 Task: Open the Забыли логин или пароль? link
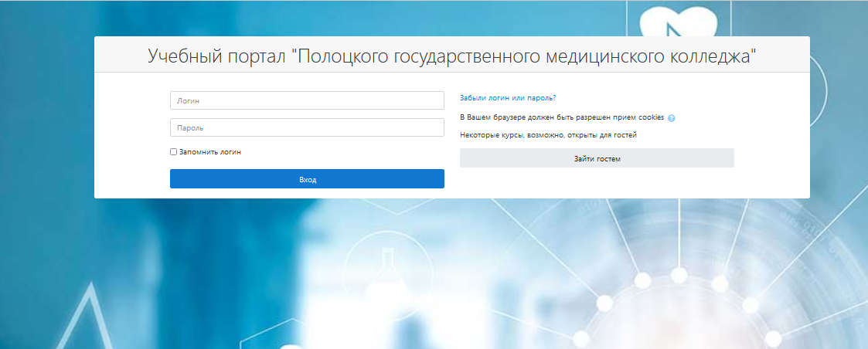coord(508,98)
